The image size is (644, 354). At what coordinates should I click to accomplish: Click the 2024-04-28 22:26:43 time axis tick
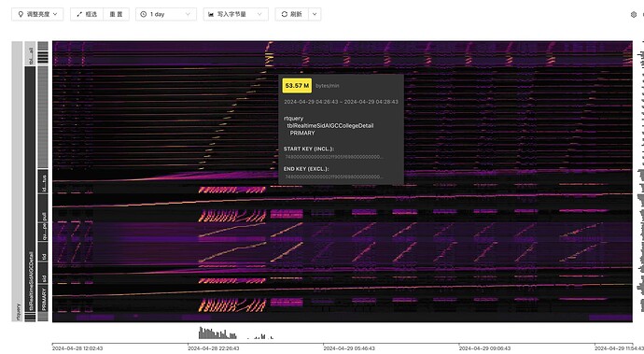[213, 348]
